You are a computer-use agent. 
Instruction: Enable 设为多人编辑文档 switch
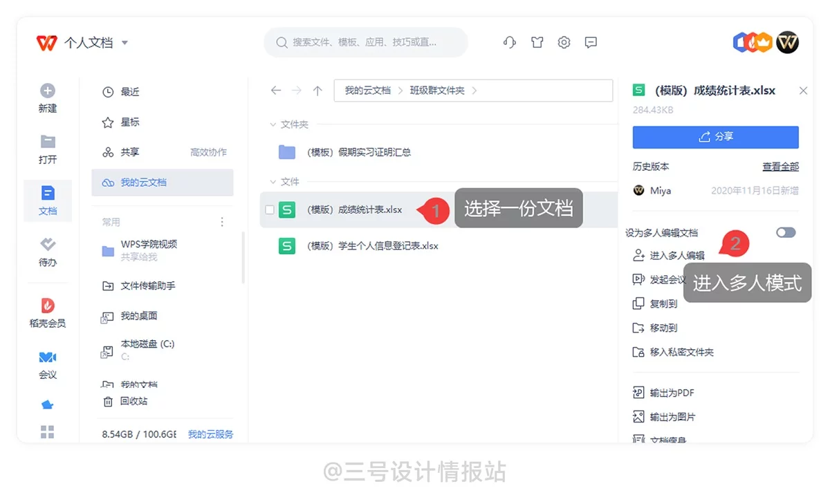785,233
